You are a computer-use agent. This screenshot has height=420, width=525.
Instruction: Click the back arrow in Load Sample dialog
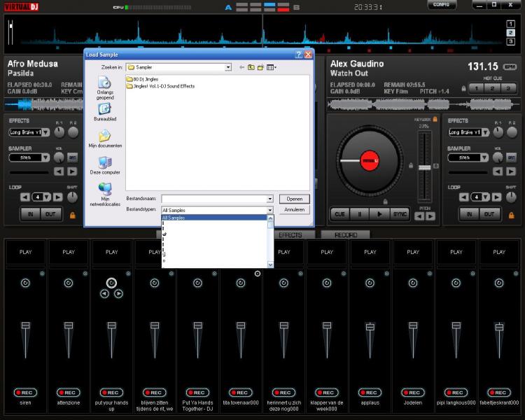(x=241, y=67)
